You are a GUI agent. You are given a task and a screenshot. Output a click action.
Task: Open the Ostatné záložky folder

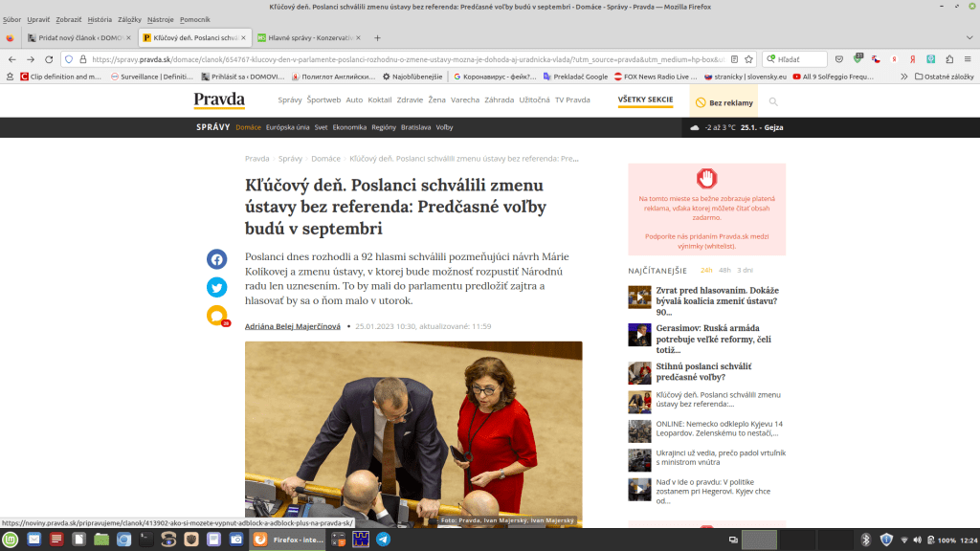click(945, 77)
